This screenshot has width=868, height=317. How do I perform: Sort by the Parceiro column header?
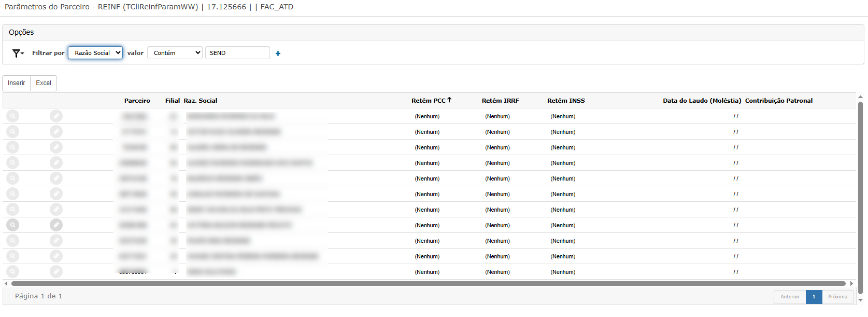137,101
